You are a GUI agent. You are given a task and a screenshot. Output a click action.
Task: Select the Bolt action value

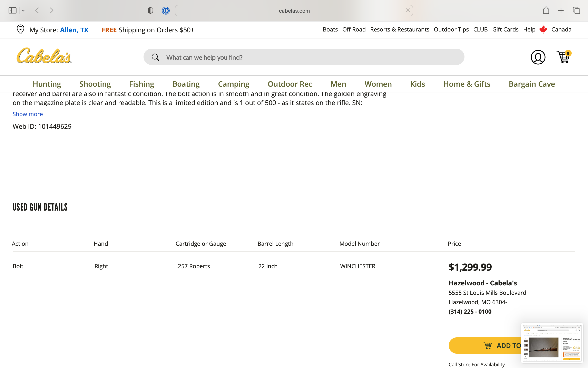pyautogui.click(x=18, y=266)
